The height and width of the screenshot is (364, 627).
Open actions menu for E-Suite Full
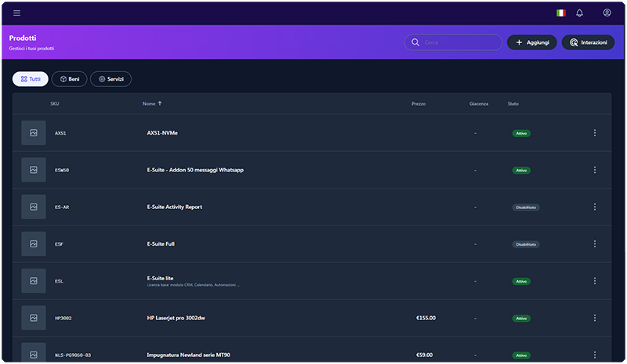595,244
